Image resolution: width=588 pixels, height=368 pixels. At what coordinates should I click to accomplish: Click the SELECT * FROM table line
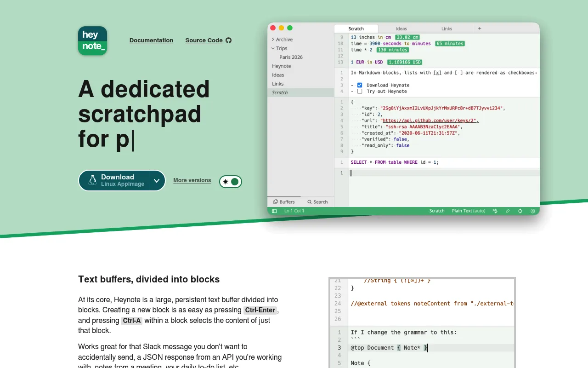395,162
